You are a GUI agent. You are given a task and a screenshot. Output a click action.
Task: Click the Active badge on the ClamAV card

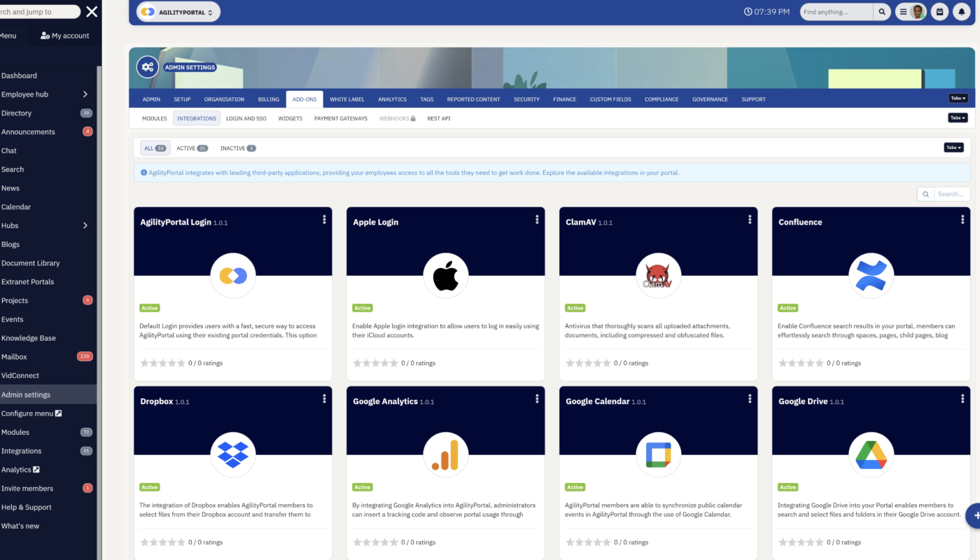(x=575, y=308)
